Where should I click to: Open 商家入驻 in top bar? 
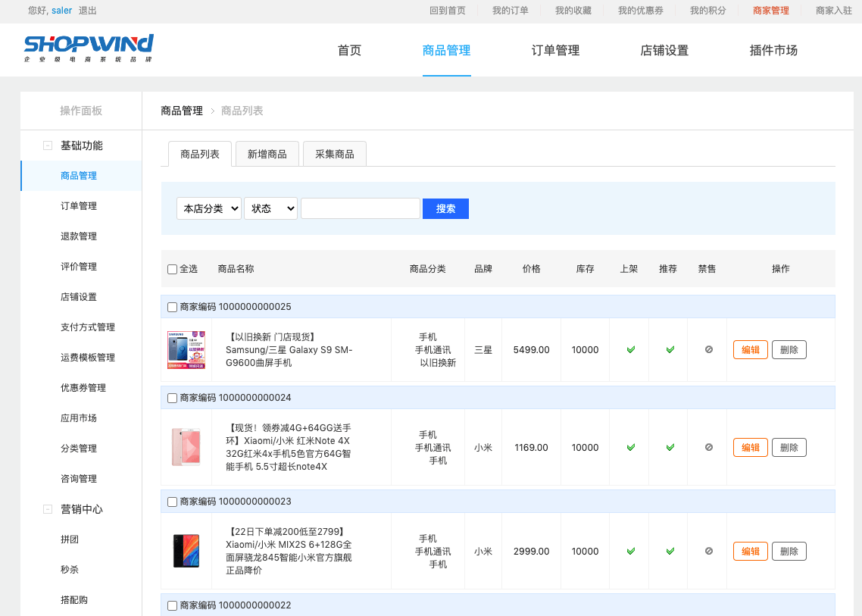[x=834, y=11]
